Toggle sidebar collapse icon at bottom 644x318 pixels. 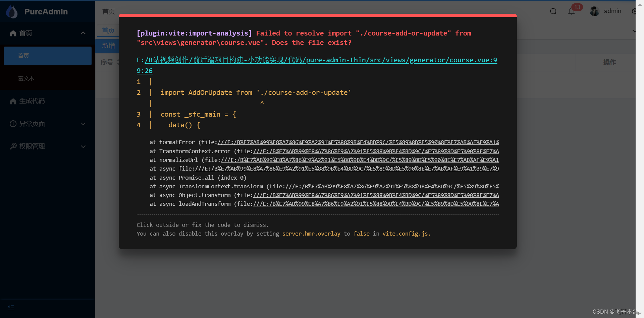pyautogui.click(x=11, y=308)
